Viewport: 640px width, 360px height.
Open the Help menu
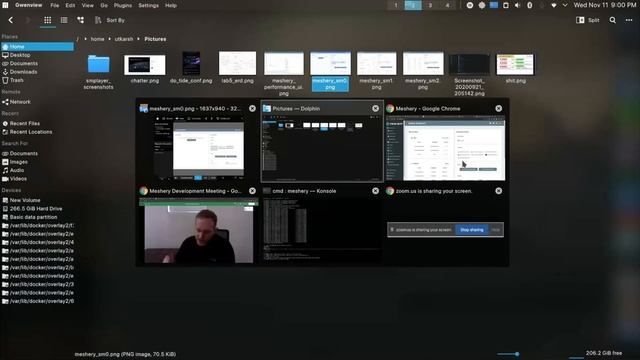click(x=171, y=5)
